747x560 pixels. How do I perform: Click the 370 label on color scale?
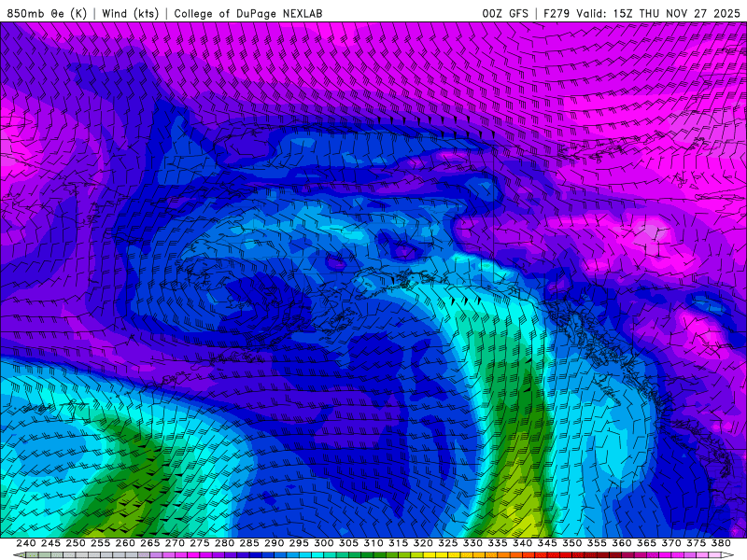(x=671, y=543)
